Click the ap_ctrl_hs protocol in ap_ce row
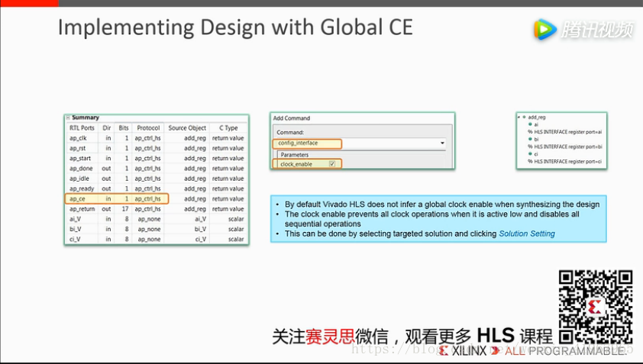Screen dimensions: 643x364 [x=147, y=199]
